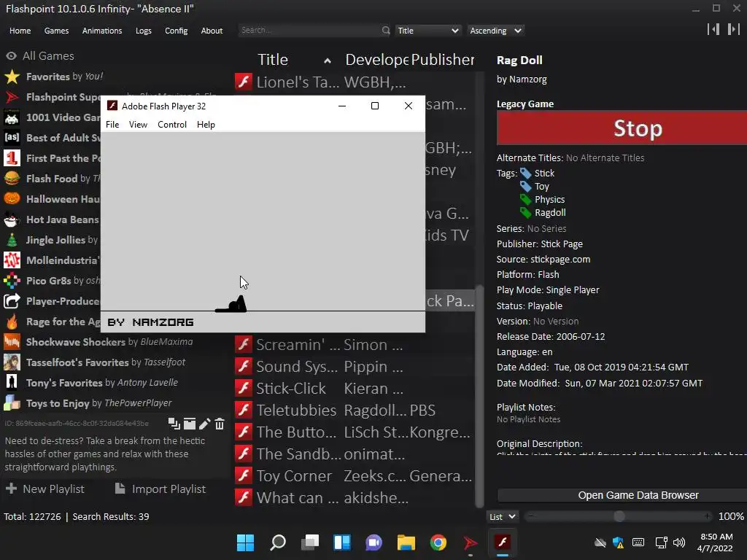Open the Home tab

tap(20, 31)
